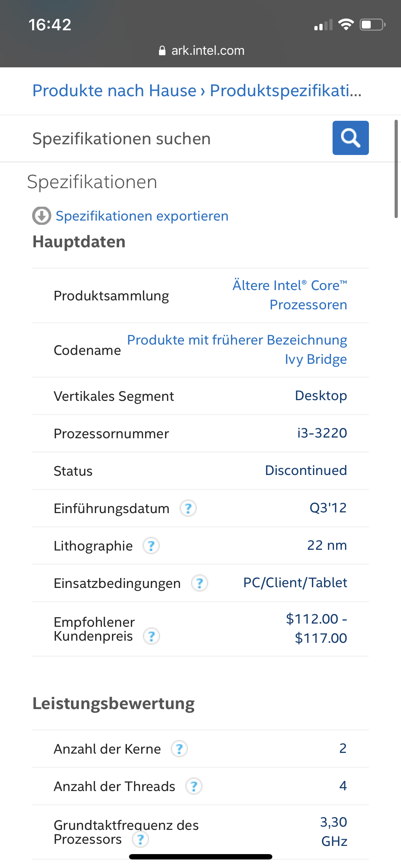
Task: Open help icon next to Einführungsdatum
Action: coord(188,508)
